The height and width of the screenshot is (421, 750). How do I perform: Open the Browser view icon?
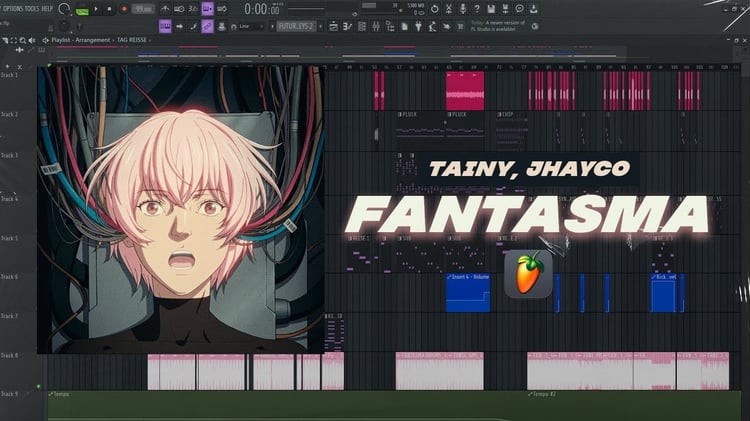[x=390, y=26]
